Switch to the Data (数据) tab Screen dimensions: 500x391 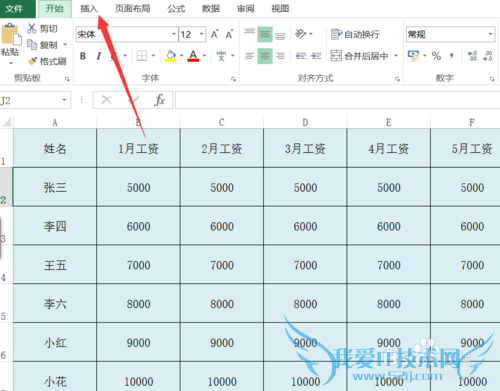click(211, 9)
